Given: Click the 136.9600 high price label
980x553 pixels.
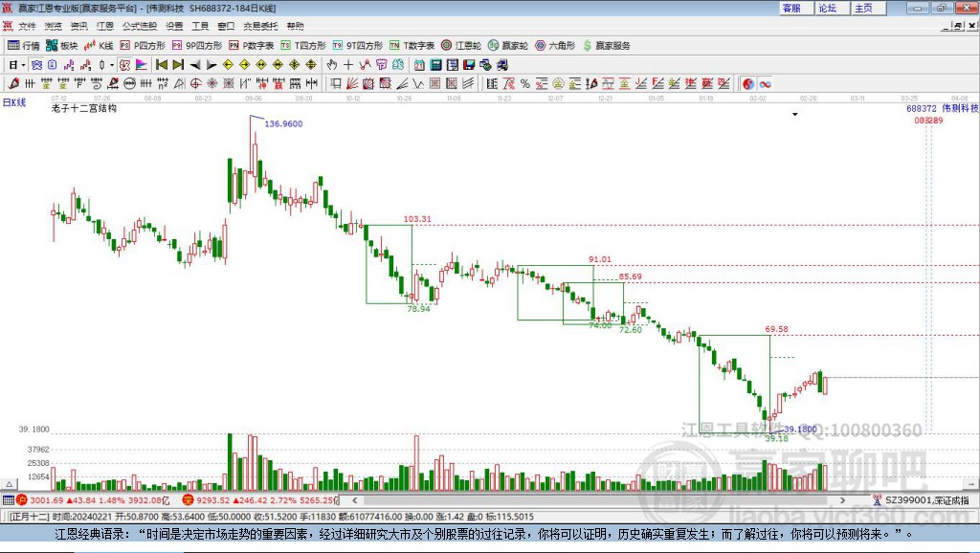Looking at the screenshot, I should tap(283, 123).
